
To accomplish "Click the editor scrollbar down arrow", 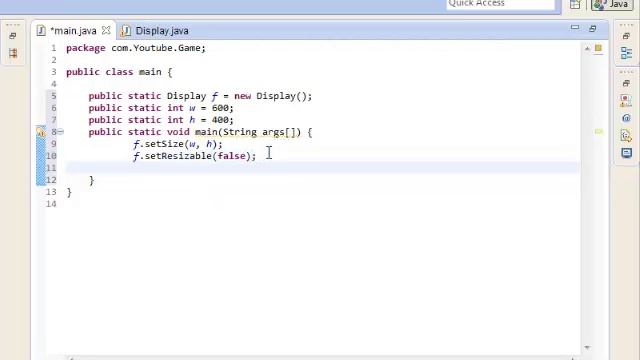I will (587, 347).
